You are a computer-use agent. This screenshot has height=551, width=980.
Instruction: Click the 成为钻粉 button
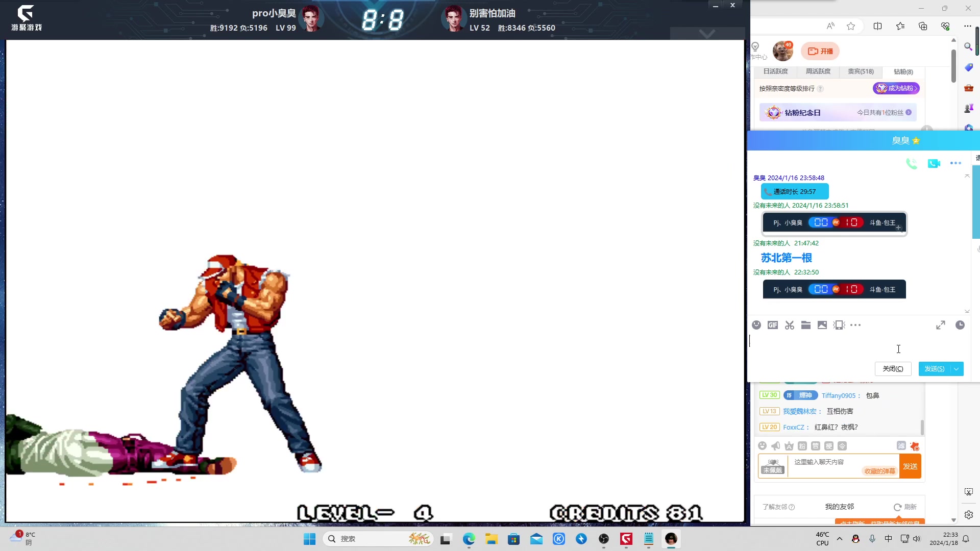pyautogui.click(x=896, y=88)
